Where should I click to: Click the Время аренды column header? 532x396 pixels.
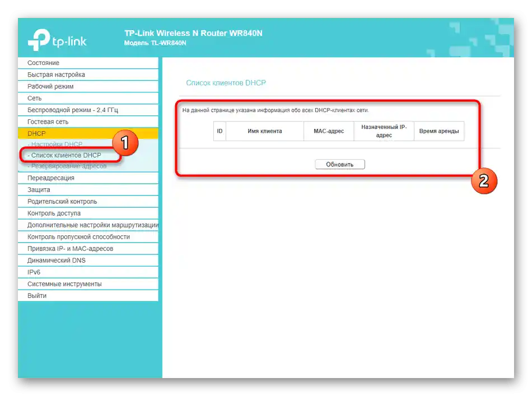[439, 131]
